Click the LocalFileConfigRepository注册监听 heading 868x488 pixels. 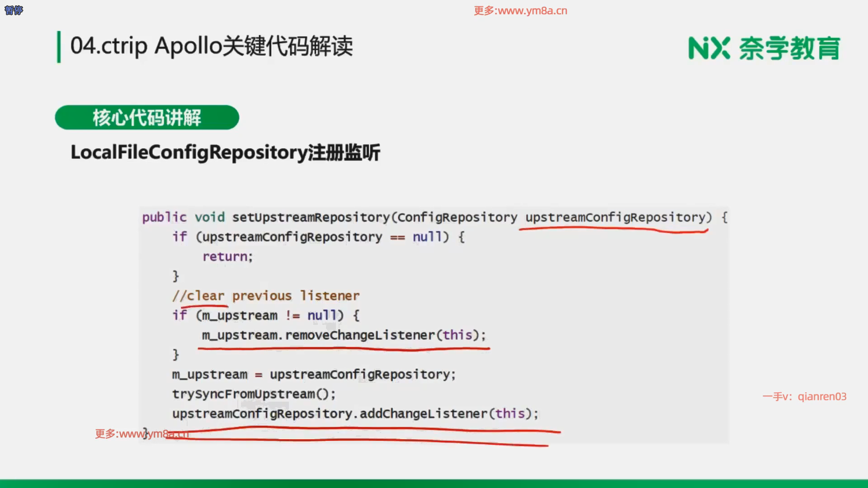(x=225, y=153)
